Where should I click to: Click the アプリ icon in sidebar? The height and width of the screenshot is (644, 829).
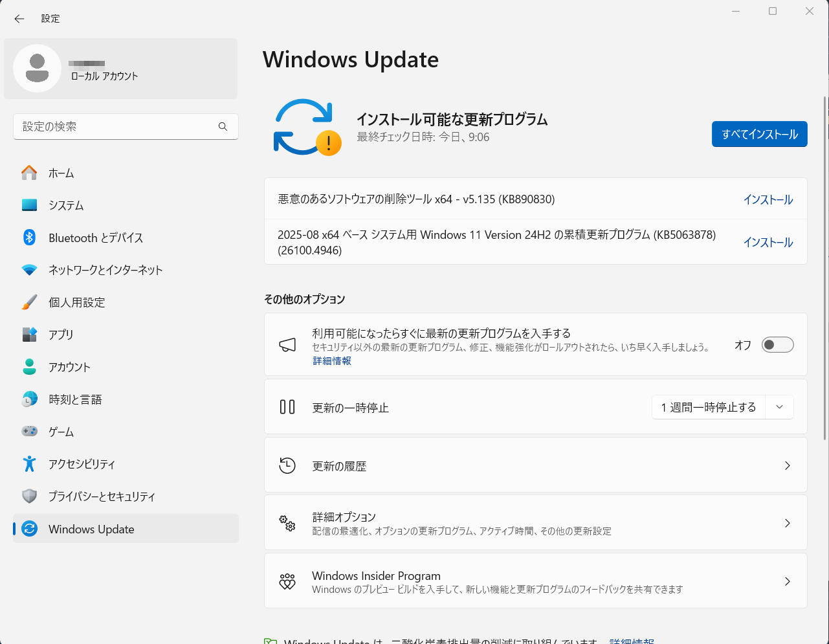click(x=29, y=335)
